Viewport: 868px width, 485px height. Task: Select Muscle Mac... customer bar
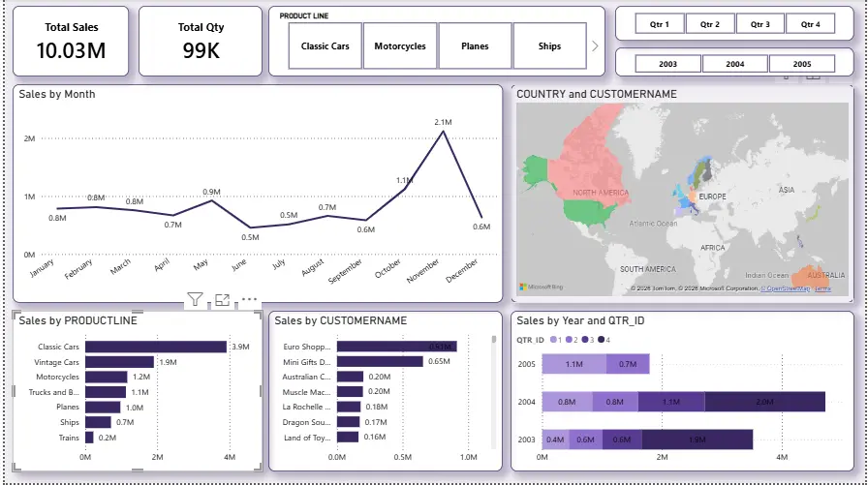click(350, 391)
